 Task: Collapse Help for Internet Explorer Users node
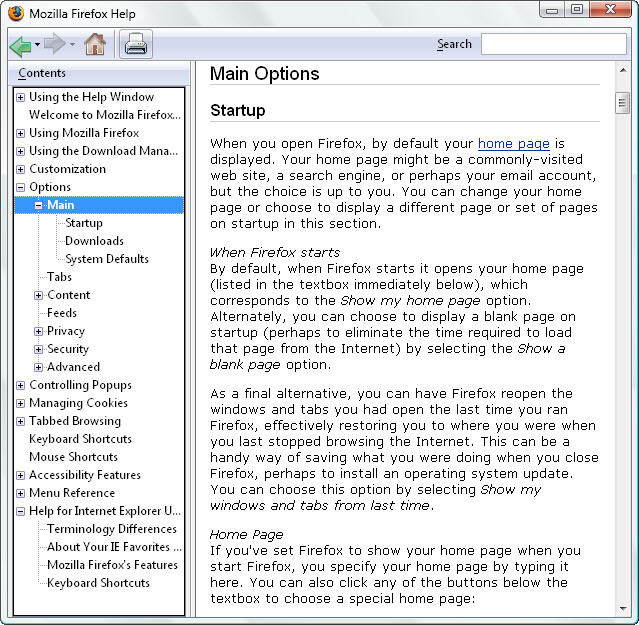pos(20,511)
